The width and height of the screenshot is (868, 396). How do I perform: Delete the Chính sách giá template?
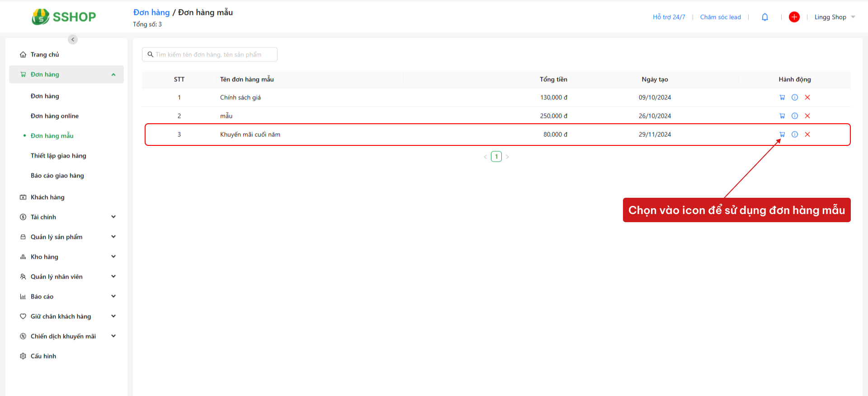pos(807,98)
